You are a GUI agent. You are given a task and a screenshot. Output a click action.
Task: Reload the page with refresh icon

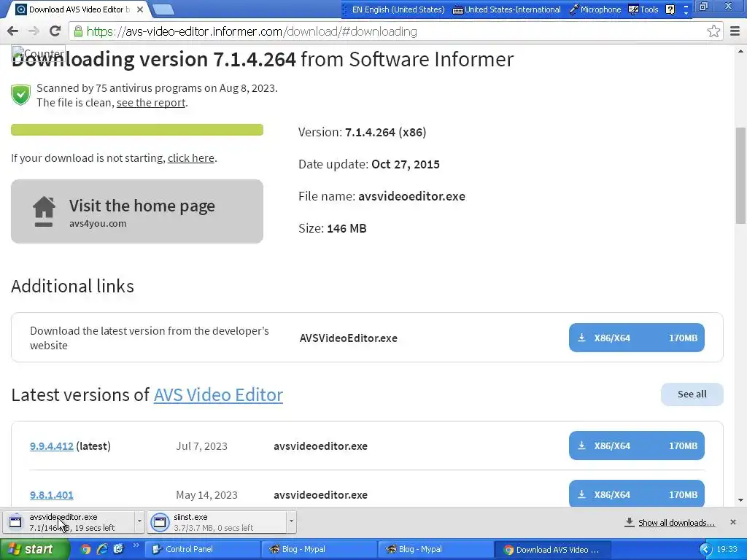[x=55, y=31]
